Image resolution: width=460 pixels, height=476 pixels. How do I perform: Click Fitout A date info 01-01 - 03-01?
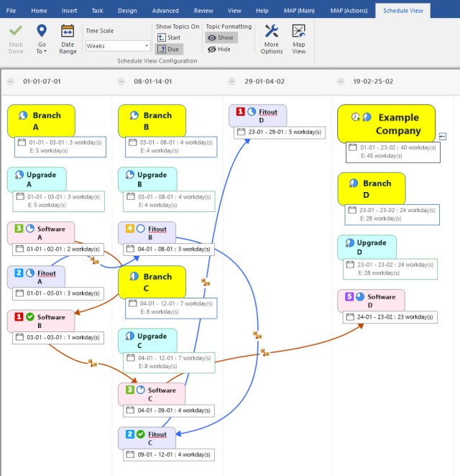pos(58,293)
